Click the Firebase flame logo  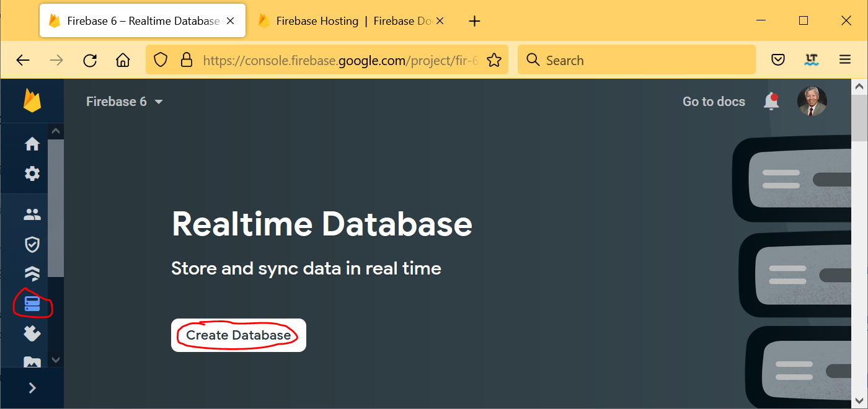(32, 101)
